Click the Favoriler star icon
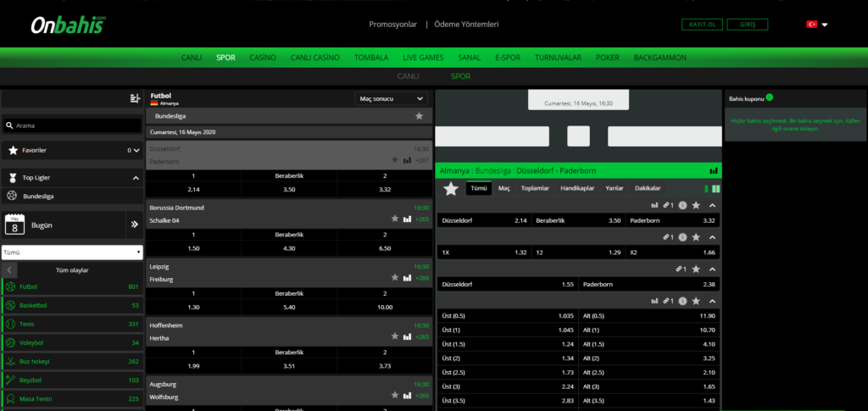 14,150
